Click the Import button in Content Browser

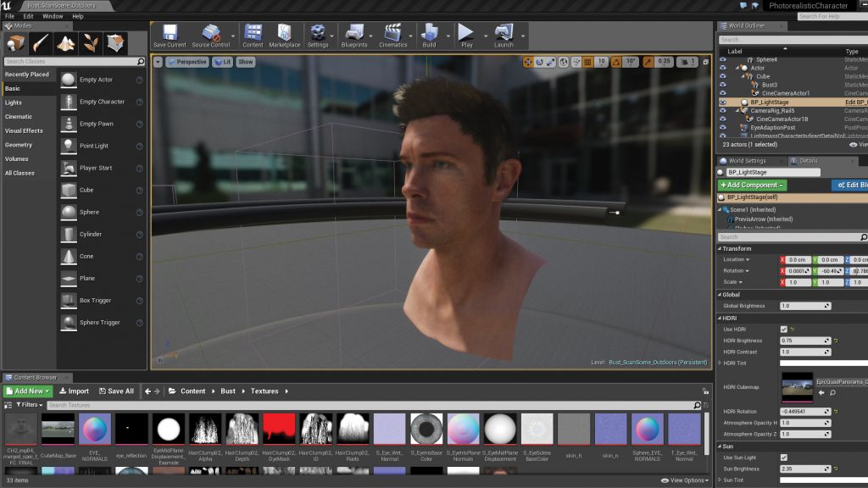tap(74, 391)
